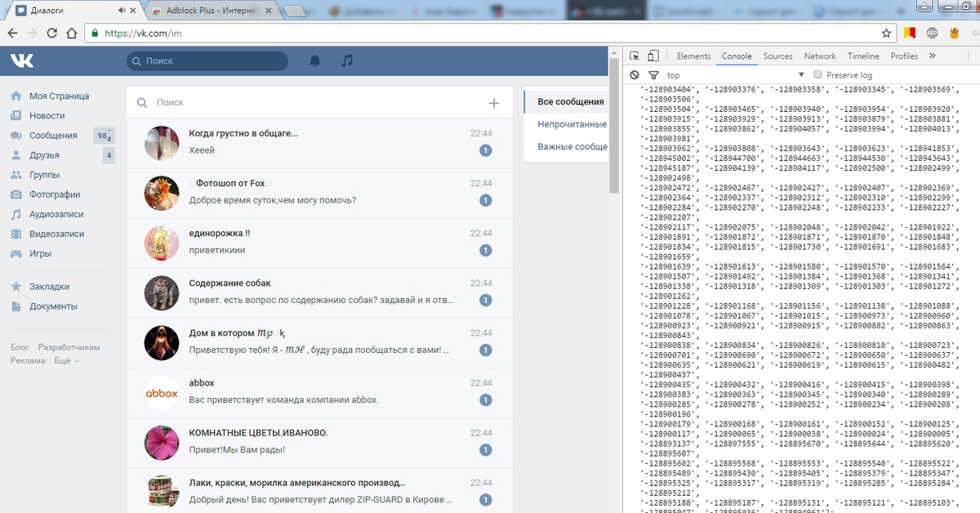Viewport: 980px width, 513px height.
Task: Start a new conversation with plus icon
Action: point(493,103)
